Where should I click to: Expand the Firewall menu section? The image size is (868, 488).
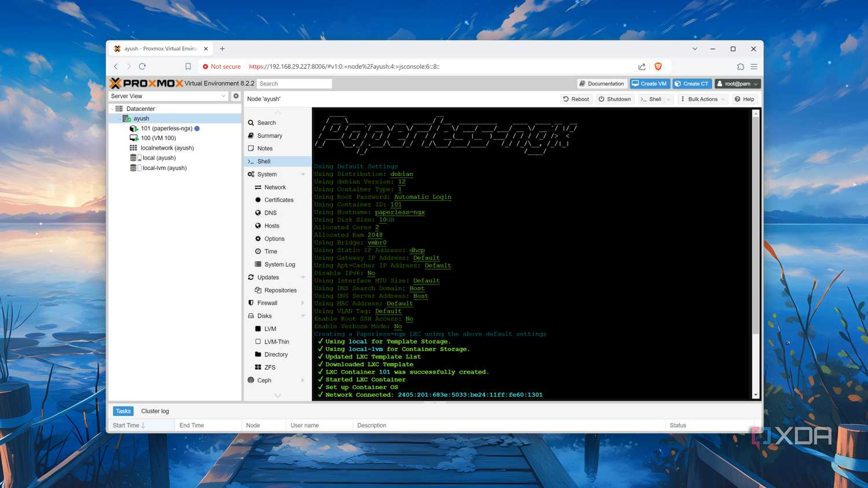coord(303,303)
